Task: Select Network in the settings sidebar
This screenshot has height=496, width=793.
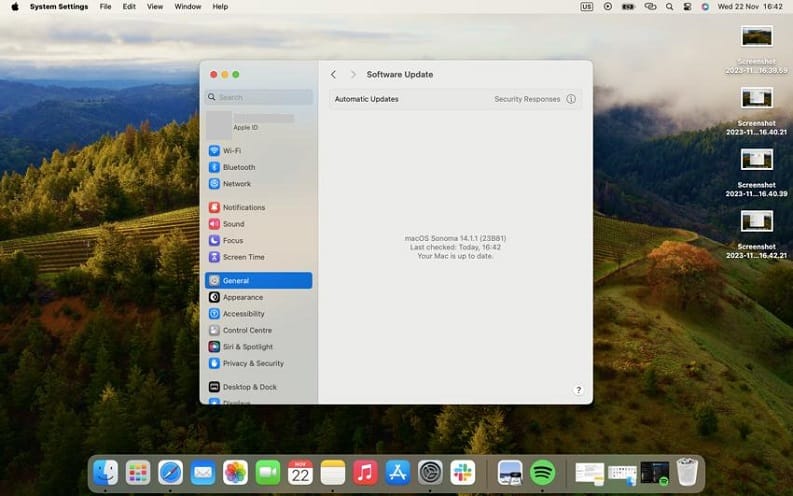Action: pyautogui.click(x=258, y=184)
